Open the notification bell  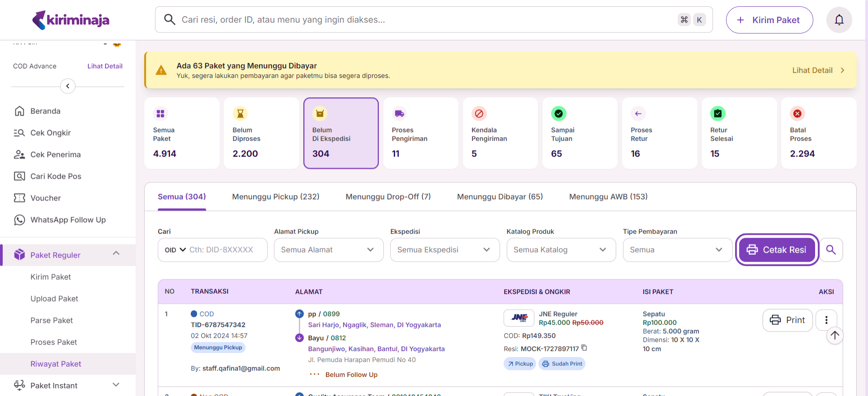[x=839, y=20]
